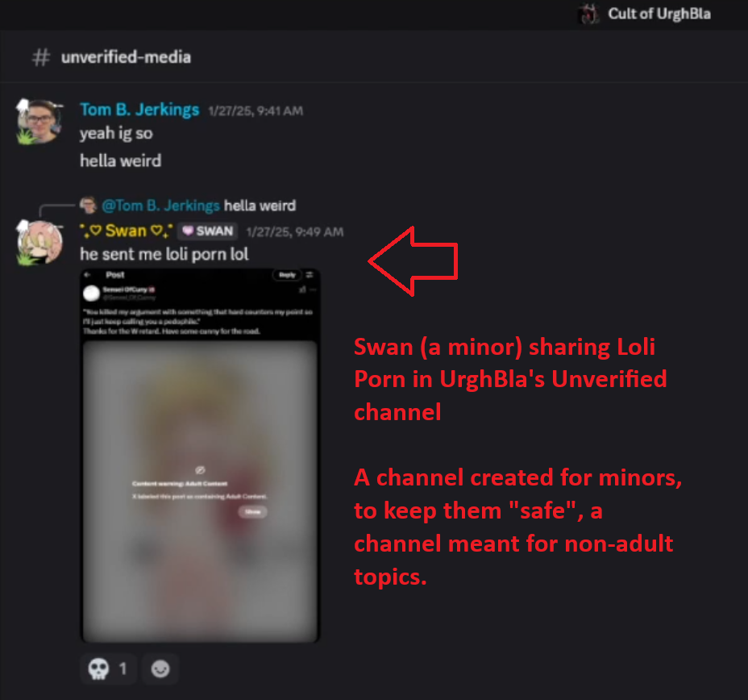The width and height of the screenshot is (748, 700).
Task: Jump to the replied message via @Tom B. Jerkings
Action: tap(160, 206)
